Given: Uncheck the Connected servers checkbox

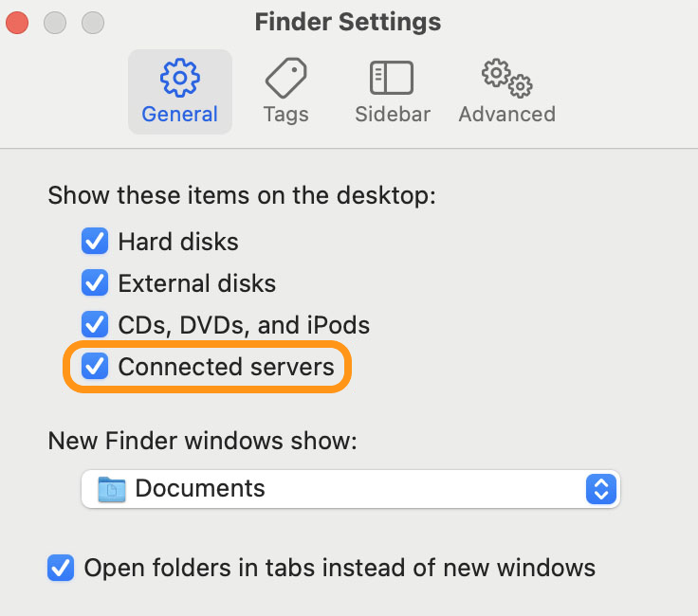Looking at the screenshot, I should tap(95, 366).
